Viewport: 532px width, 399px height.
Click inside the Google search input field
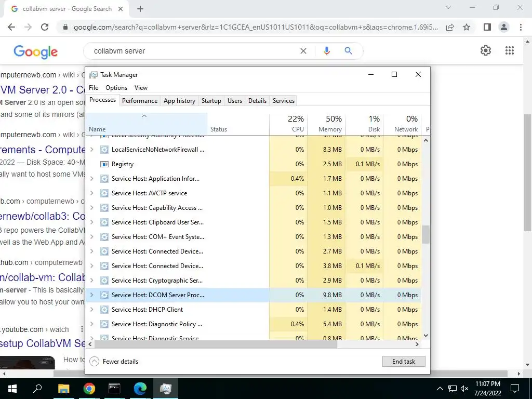tap(193, 51)
